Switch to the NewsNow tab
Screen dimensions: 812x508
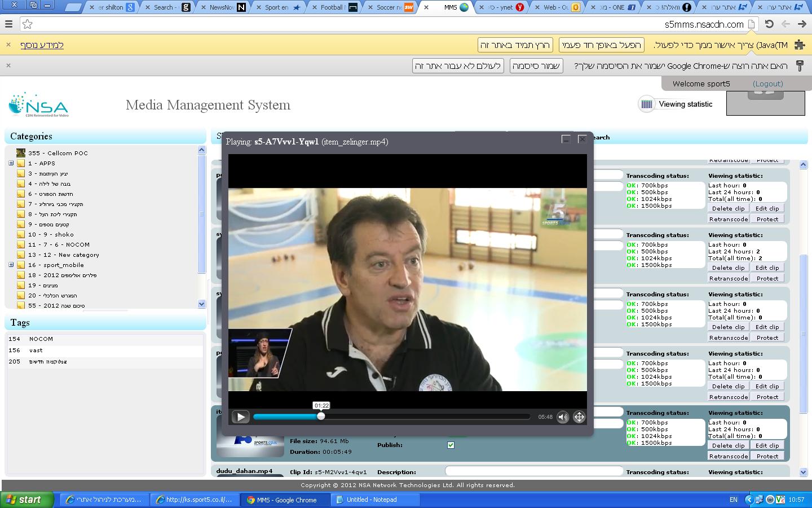coord(222,7)
